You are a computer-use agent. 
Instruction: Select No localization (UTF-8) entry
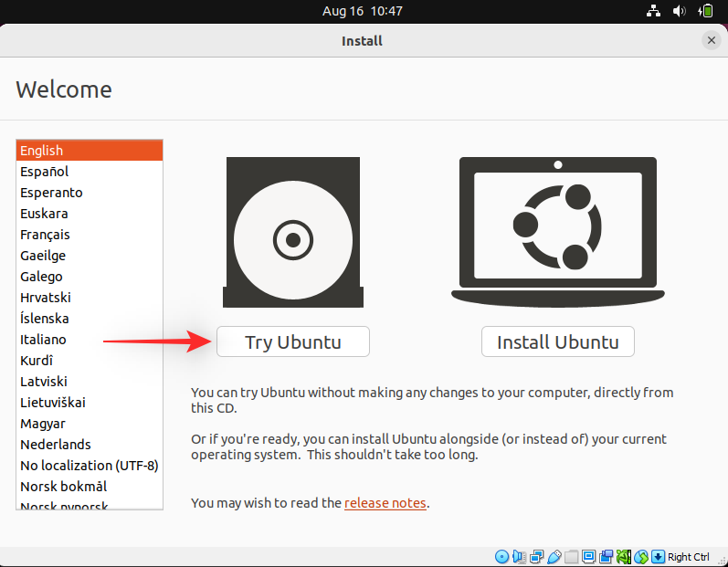[90, 466]
